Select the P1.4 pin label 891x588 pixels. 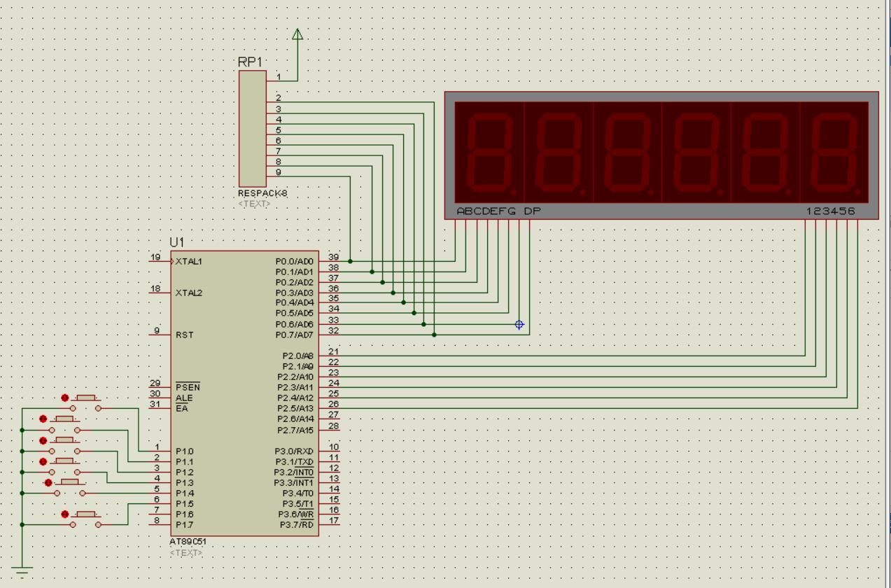185,493
